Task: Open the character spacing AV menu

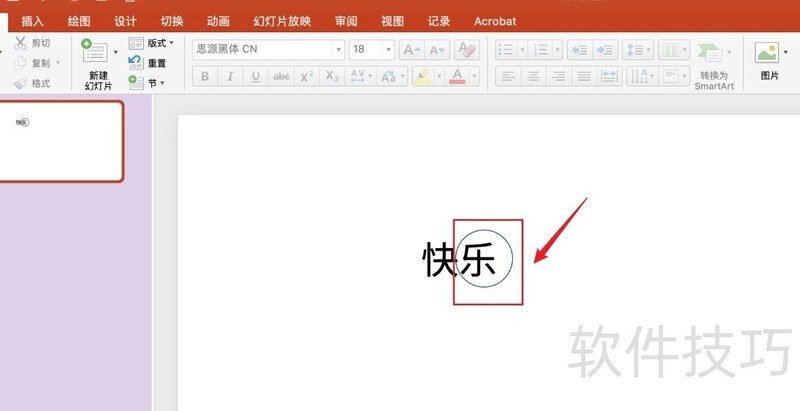Action: [361, 76]
